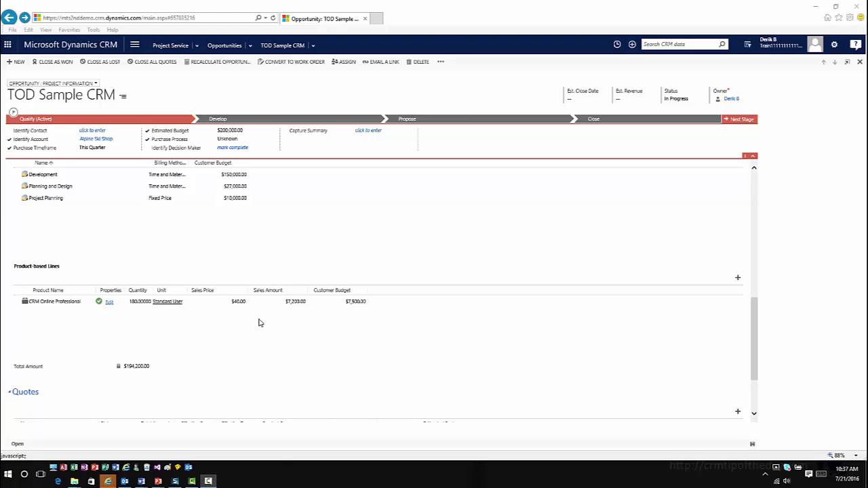Open the Favorites menu

[x=69, y=30]
